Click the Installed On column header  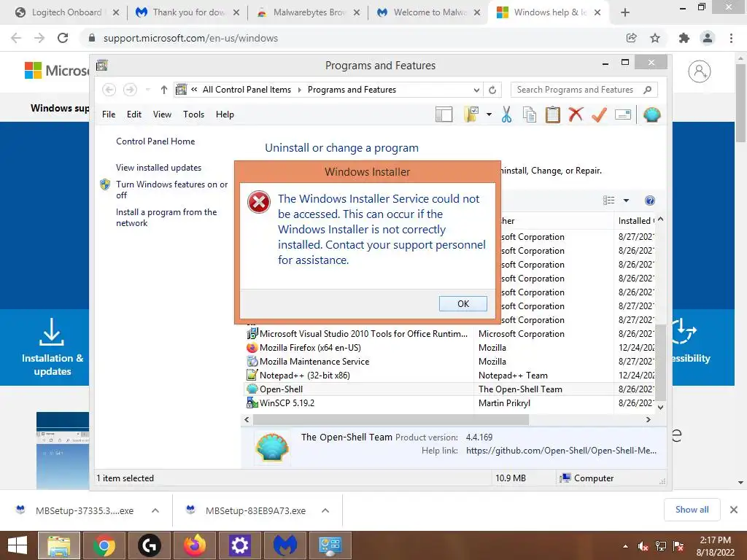(635, 221)
